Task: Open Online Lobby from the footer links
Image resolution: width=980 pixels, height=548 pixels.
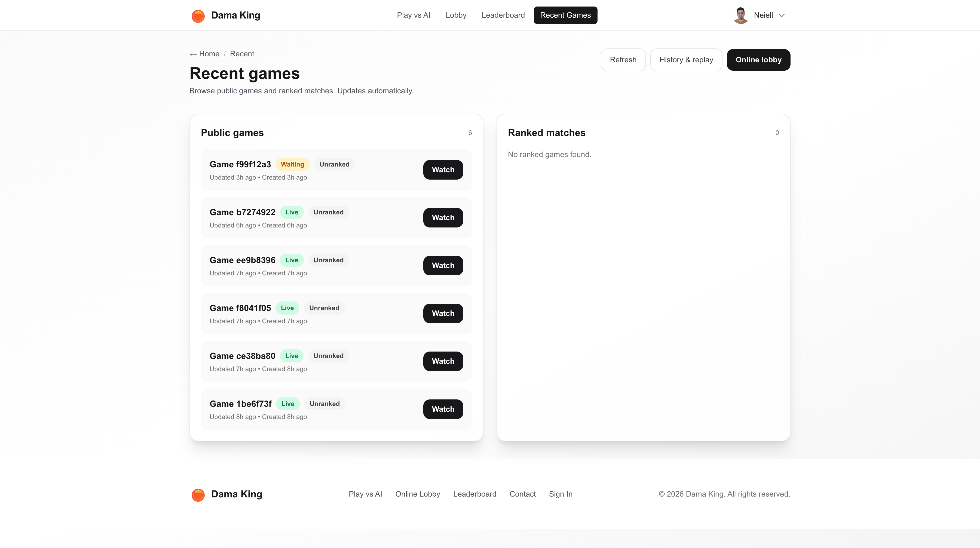Action: pyautogui.click(x=417, y=494)
